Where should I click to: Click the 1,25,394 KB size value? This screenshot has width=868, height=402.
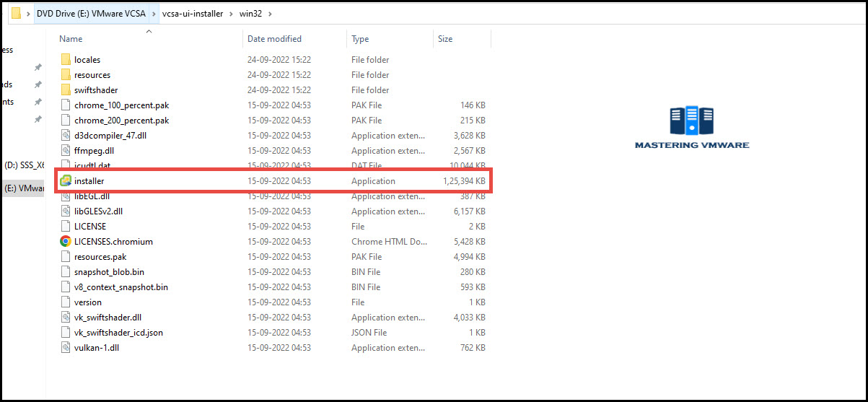coord(464,180)
